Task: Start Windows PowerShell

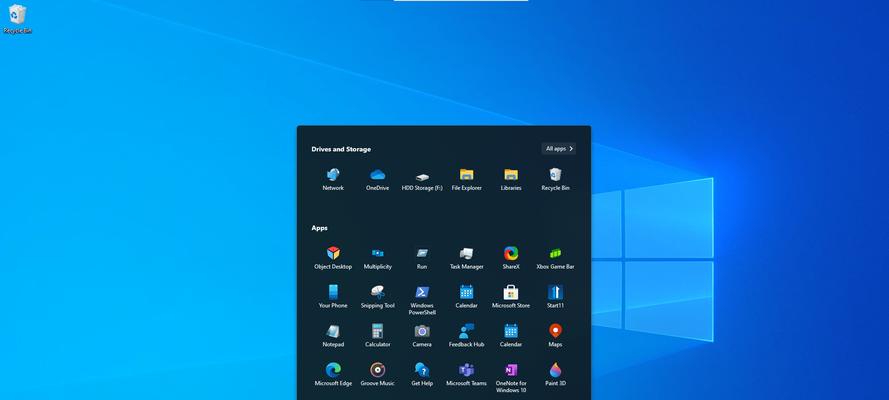Action: click(x=422, y=300)
